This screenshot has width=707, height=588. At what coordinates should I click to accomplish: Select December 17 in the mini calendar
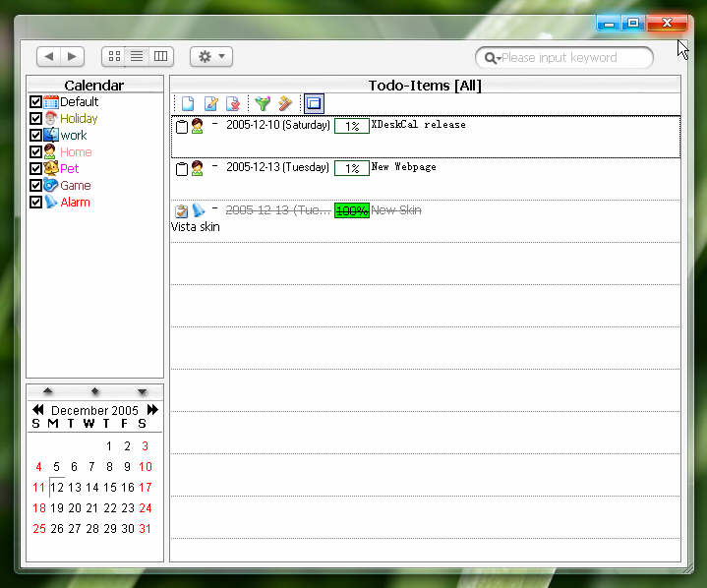pos(146,488)
